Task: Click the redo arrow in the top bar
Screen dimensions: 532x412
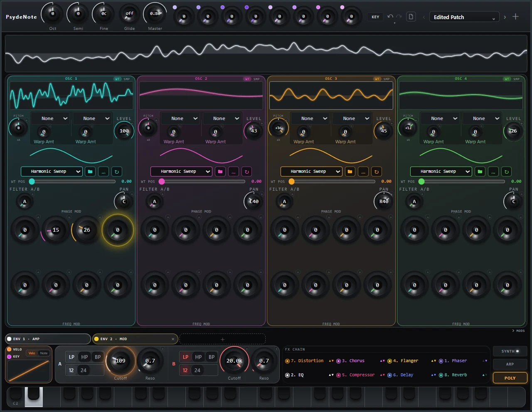Action: (399, 17)
